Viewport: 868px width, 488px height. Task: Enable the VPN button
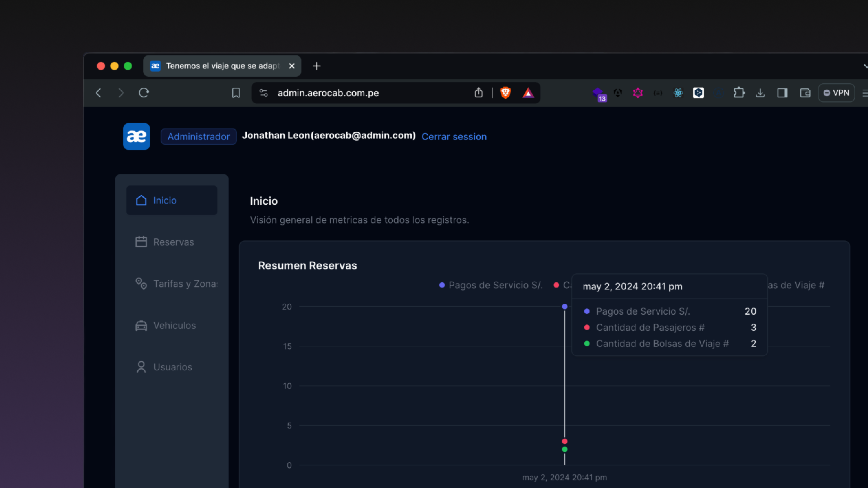click(x=837, y=93)
